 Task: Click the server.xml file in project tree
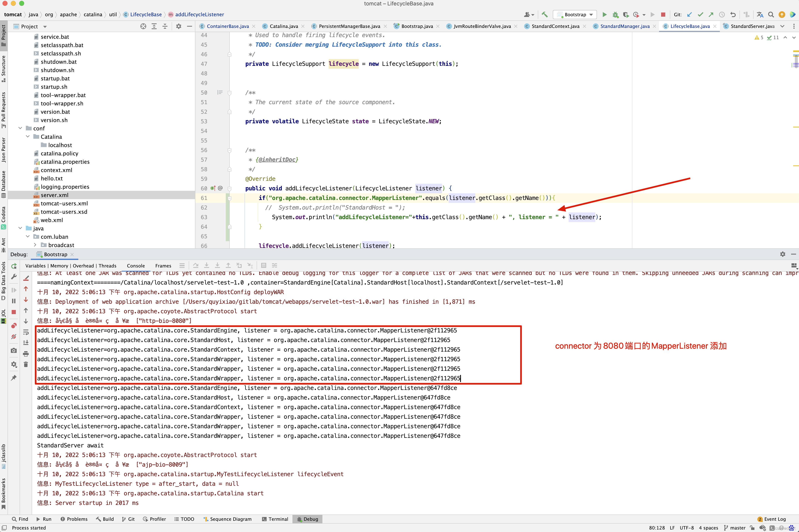point(54,195)
